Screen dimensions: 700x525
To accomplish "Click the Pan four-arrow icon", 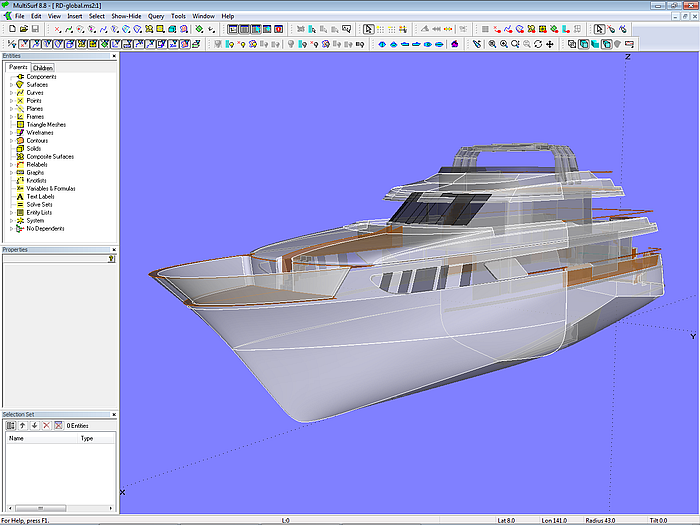I will click(x=550, y=44).
